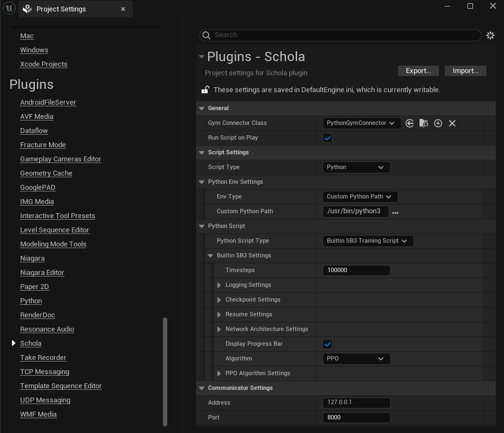Click the Export... button
Image resolution: width=504 pixels, height=433 pixels.
tap(418, 71)
